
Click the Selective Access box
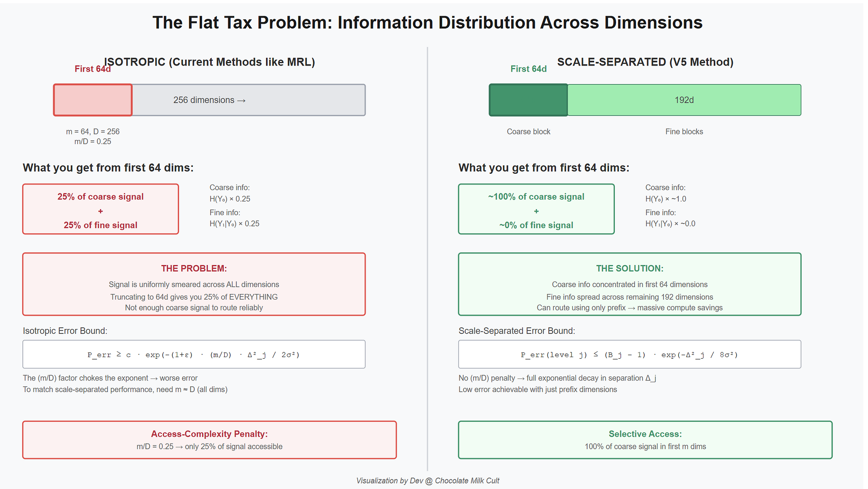click(x=645, y=440)
